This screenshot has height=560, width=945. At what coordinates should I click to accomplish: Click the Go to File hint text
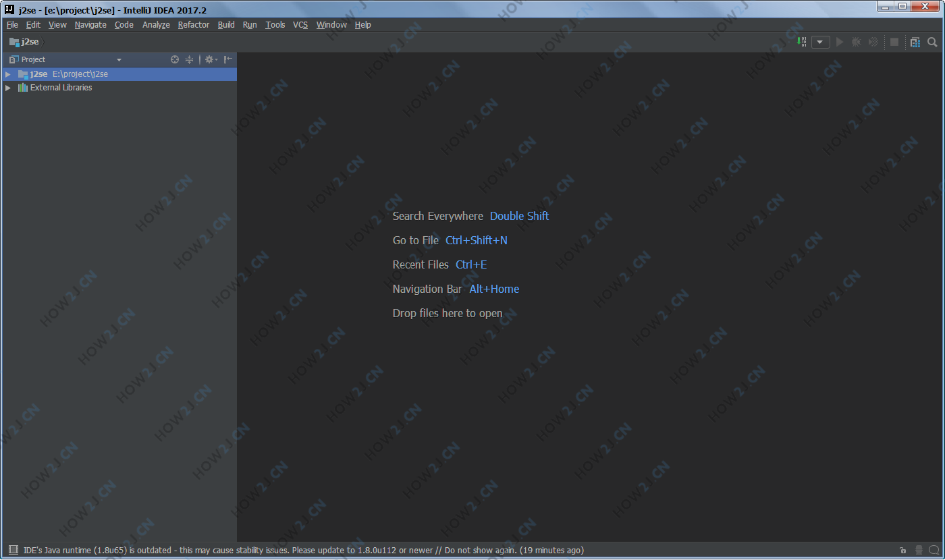tap(416, 240)
